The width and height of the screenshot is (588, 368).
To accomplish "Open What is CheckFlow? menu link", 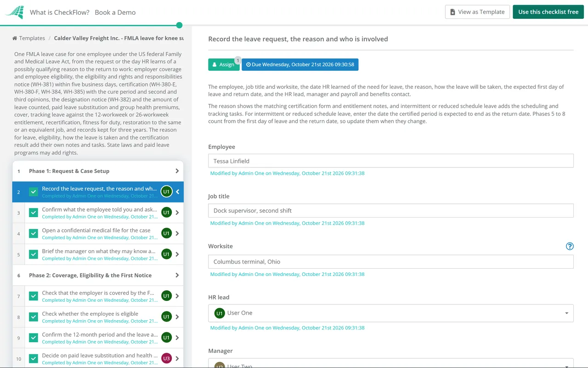I will point(60,12).
